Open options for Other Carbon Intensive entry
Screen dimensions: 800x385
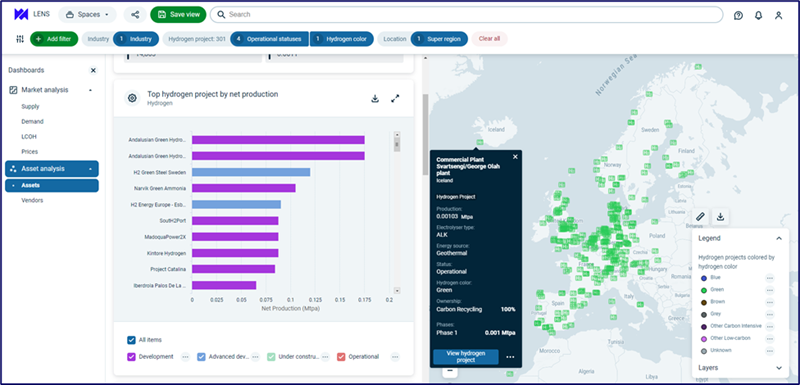(x=769, y=326)
